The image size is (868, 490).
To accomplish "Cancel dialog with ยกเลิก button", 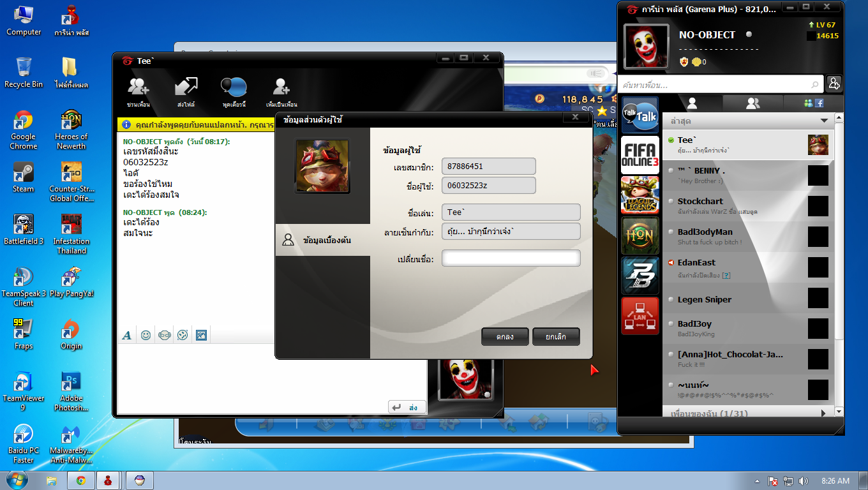I will (556, 336).
